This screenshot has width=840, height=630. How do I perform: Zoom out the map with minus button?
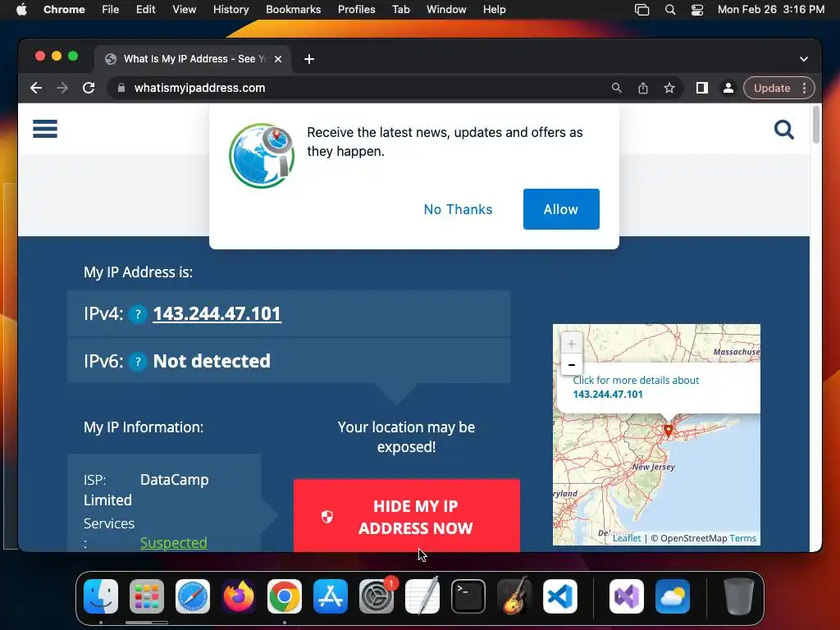[572, 364]
